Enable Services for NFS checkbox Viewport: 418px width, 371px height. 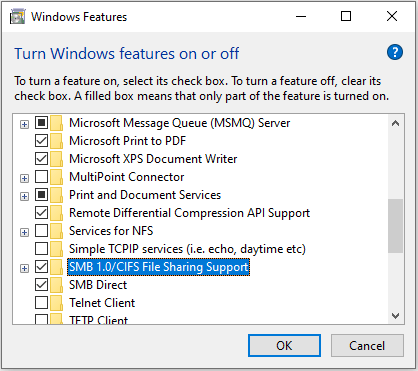(41, 231)
